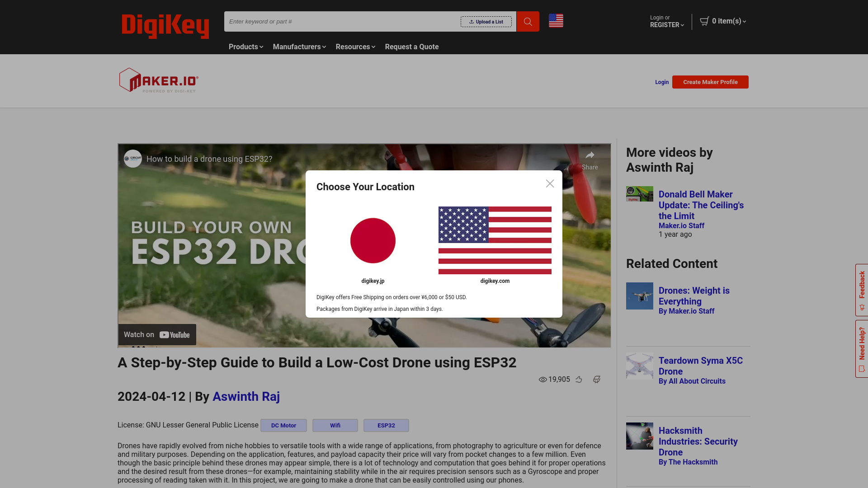Select the DC Motor tag
The image size is (868, 488).
coord(283,426)
